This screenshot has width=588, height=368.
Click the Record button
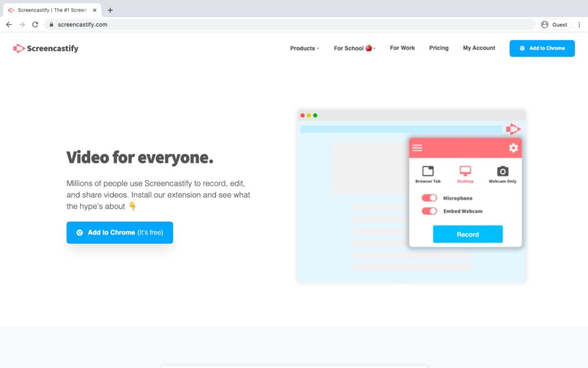click(467, 234)
